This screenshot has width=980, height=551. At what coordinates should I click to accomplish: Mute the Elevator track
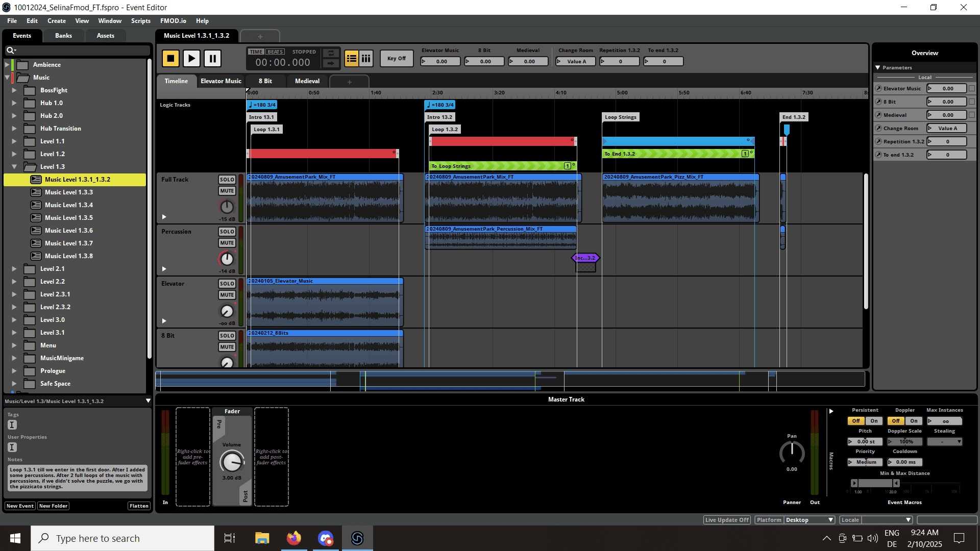click(227, 295)
